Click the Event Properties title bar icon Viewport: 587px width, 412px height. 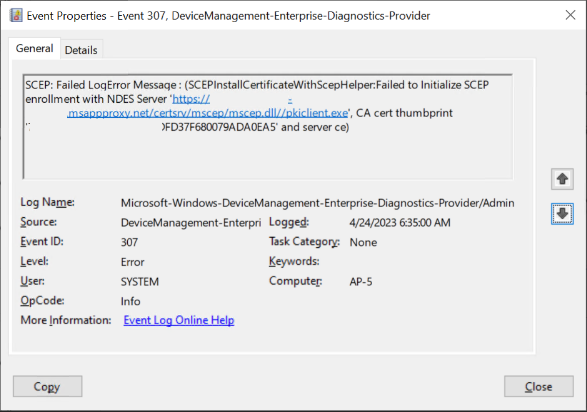pyautogui.click(x=16, y=16)
